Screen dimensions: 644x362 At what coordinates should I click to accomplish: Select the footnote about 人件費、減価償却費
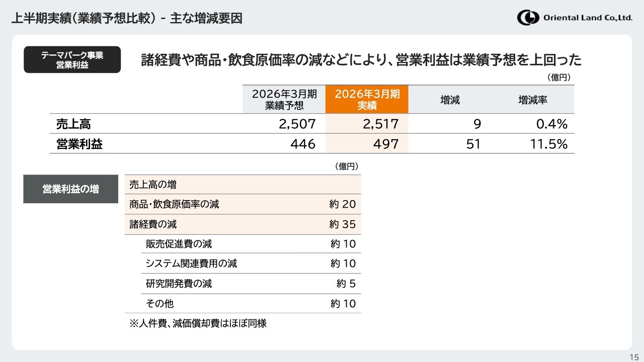tap(198, 323)
